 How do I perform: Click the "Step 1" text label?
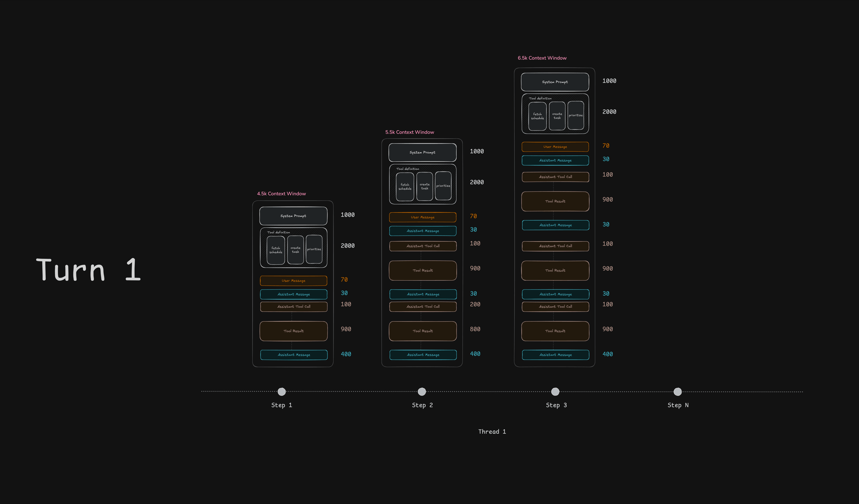coord(282,405)
